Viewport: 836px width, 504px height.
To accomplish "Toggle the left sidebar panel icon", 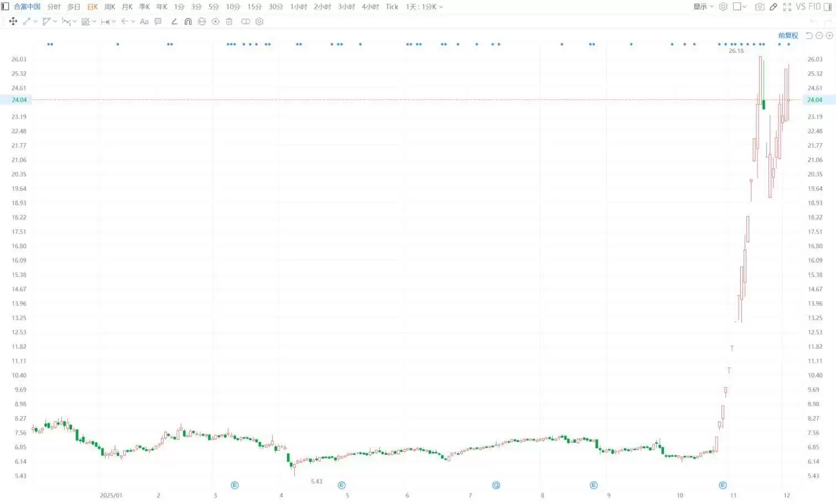I will (x=5, y=7).
